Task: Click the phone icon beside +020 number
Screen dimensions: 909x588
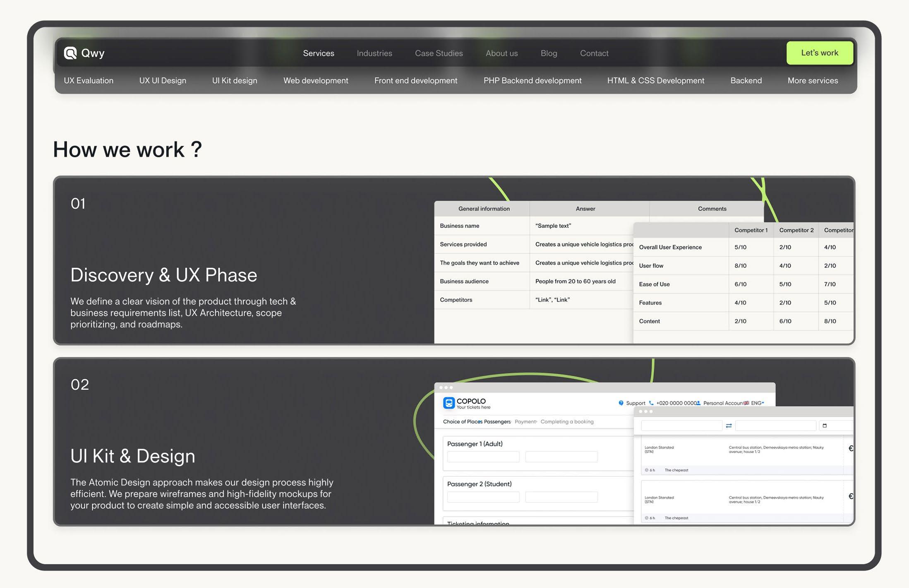Action: 651,403
